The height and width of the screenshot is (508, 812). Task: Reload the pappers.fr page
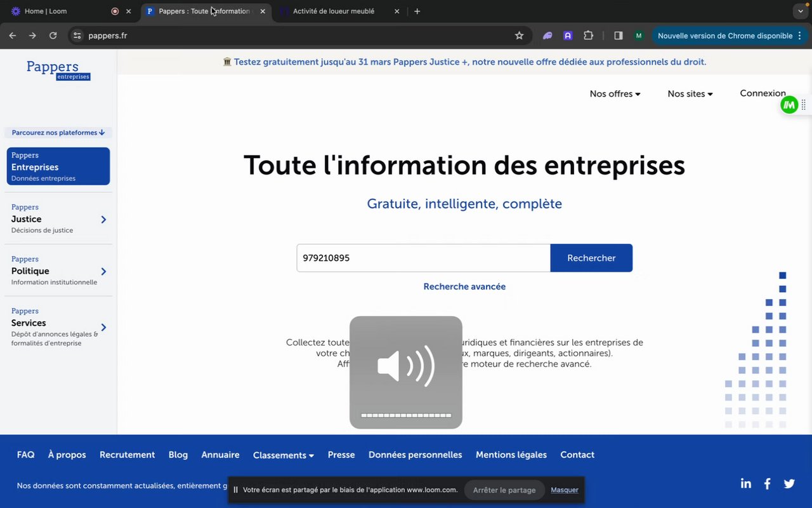53,36
